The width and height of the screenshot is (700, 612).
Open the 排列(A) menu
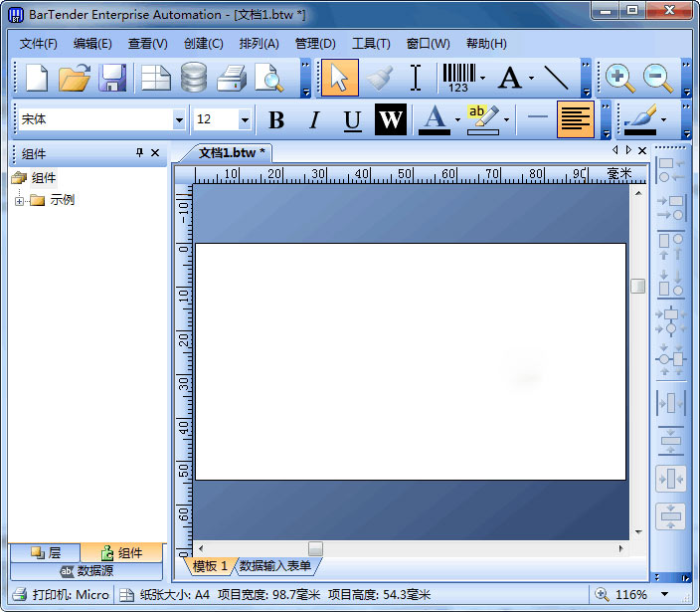coord(259,44)
